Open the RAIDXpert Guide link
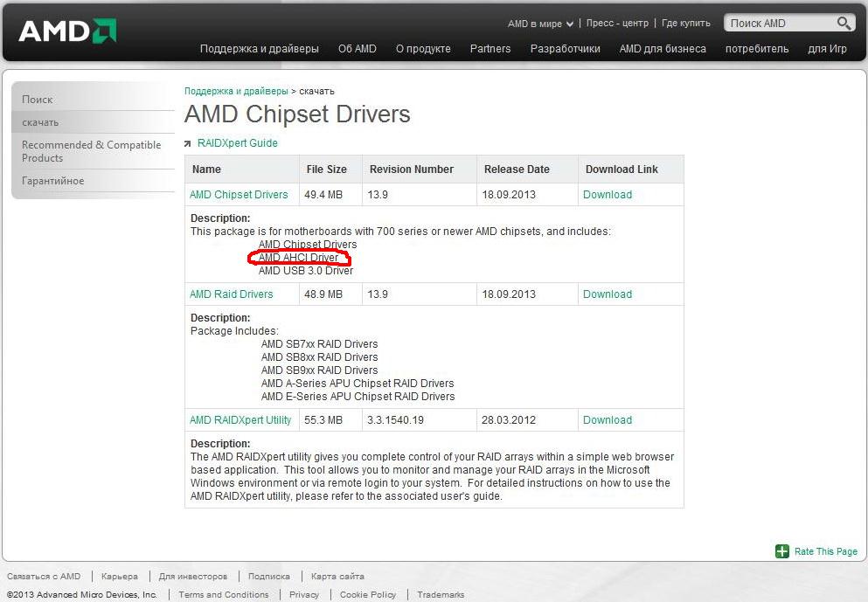Viewport: 868px width, 602px height. 237,143
